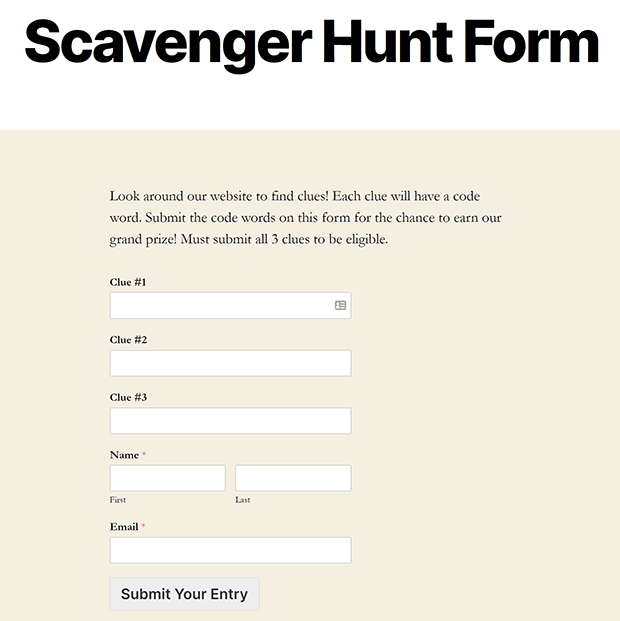Screen dimensions: 620x621
Task: Focus the Clue #3 text field
Action: tap(230, 421)
